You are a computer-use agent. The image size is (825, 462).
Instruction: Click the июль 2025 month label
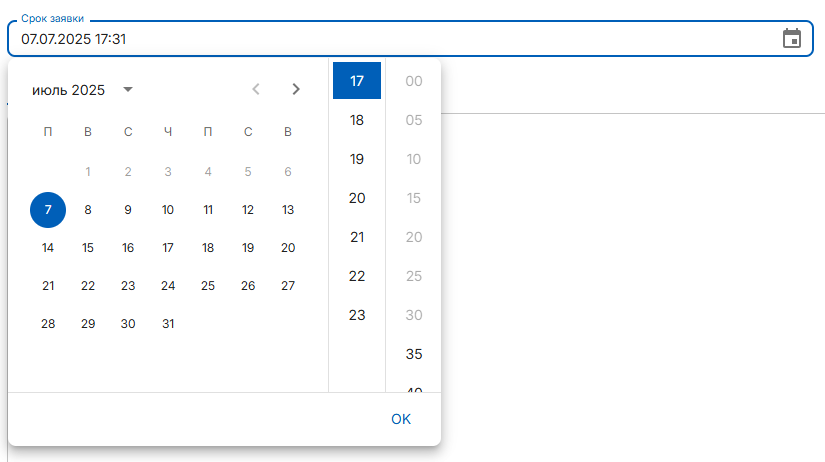(68, 90)
